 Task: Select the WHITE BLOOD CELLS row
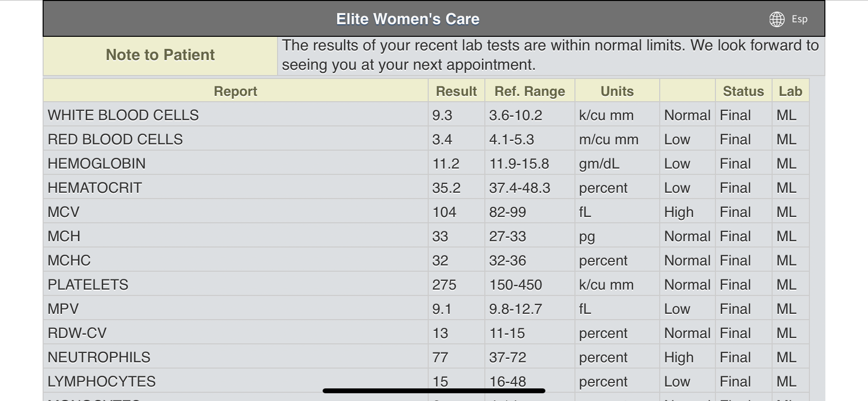point(123,115)
